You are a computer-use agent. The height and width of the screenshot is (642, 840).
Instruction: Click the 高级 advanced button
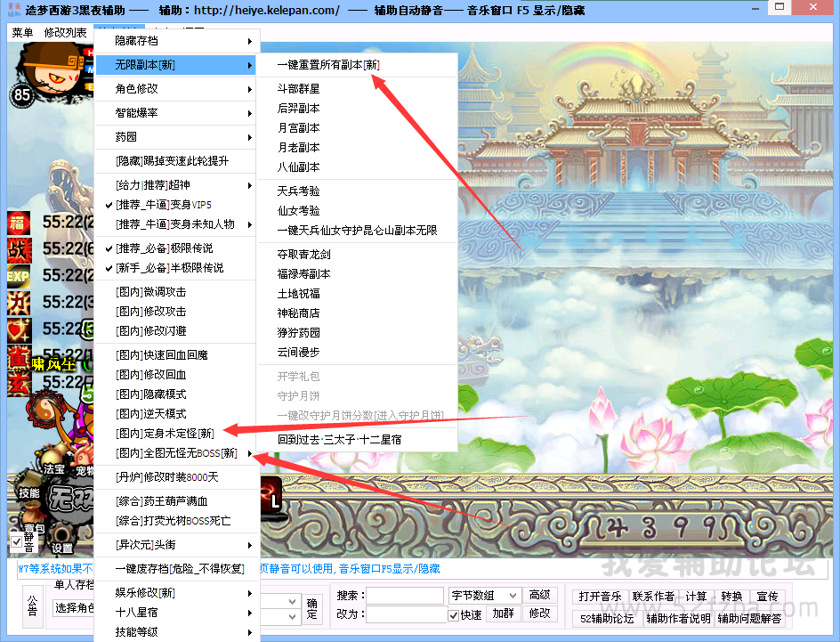click(x=539, y=596)
